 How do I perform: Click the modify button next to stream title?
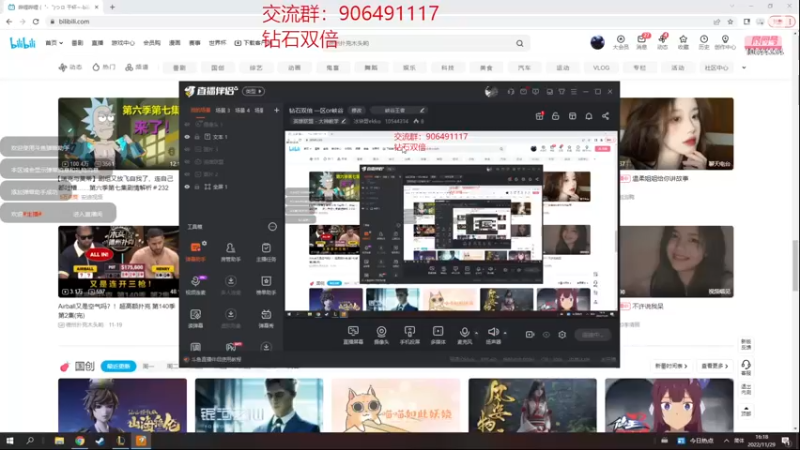tap(356, 110)
